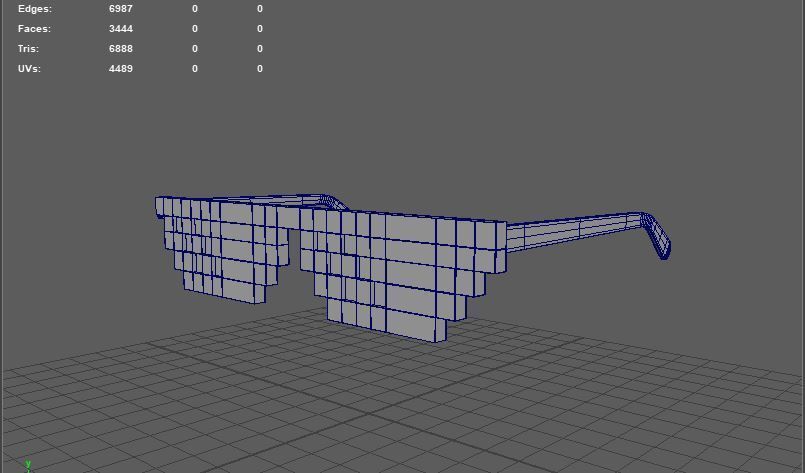
Task: Click the Edges label in the poly count display
Action: [34, 9]
